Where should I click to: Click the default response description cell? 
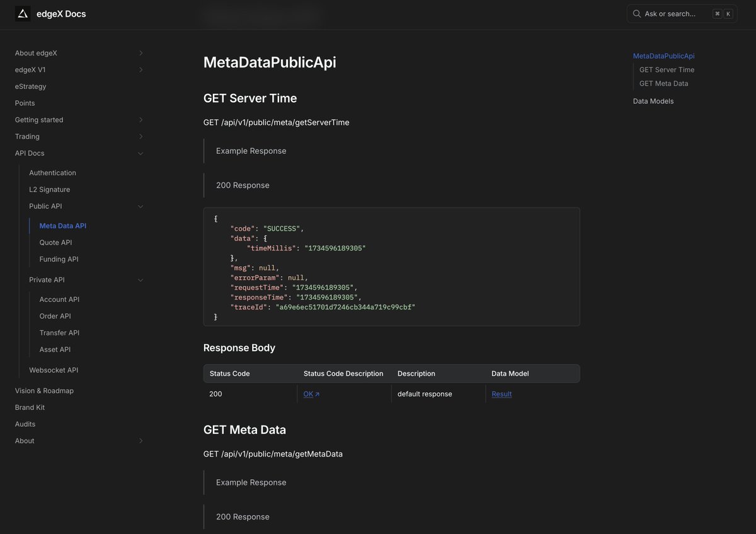coord(425,394)
